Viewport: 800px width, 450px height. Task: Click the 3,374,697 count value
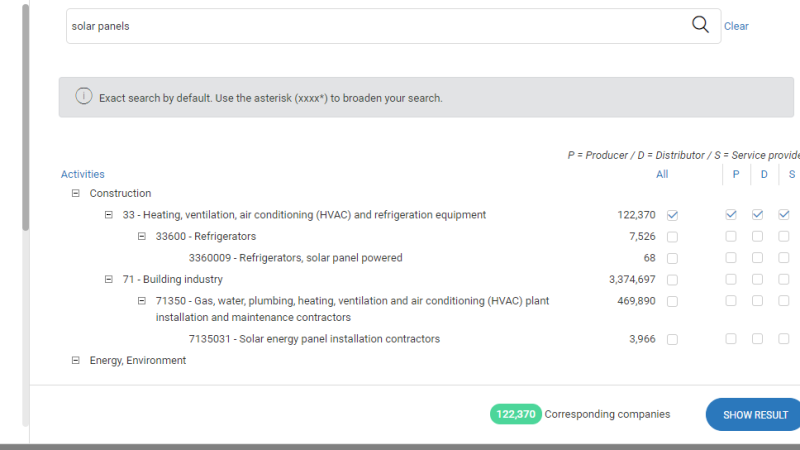point(632,279)
